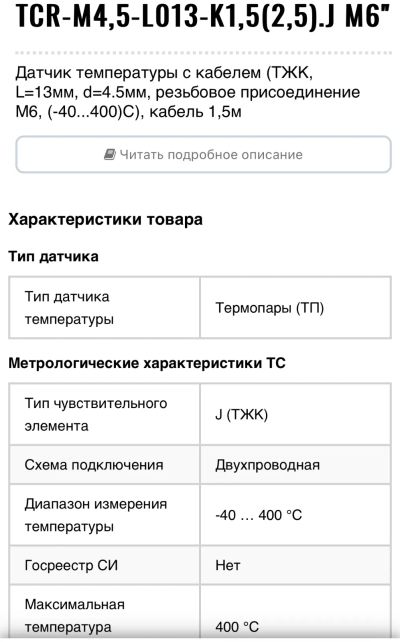Click Термопары (ТП) value cell
This screenshot has width=400, height=642.
coord(296,307)
